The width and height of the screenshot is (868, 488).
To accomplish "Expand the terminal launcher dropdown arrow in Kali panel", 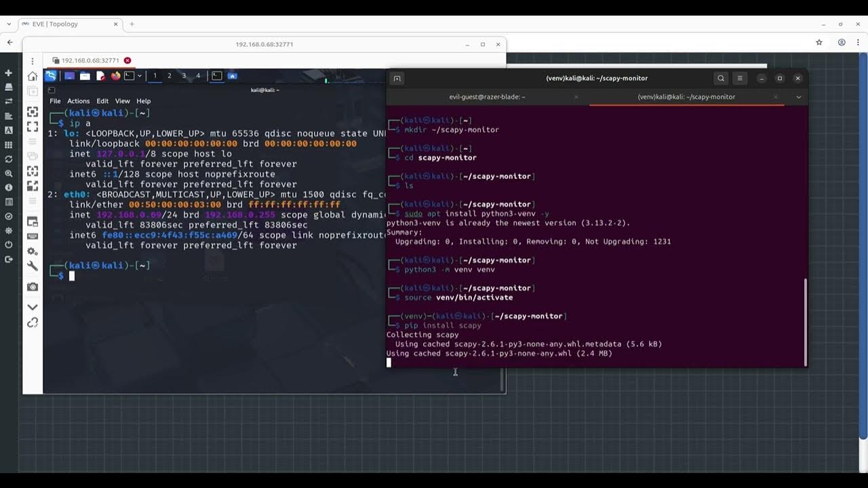I will click(140, 76).
